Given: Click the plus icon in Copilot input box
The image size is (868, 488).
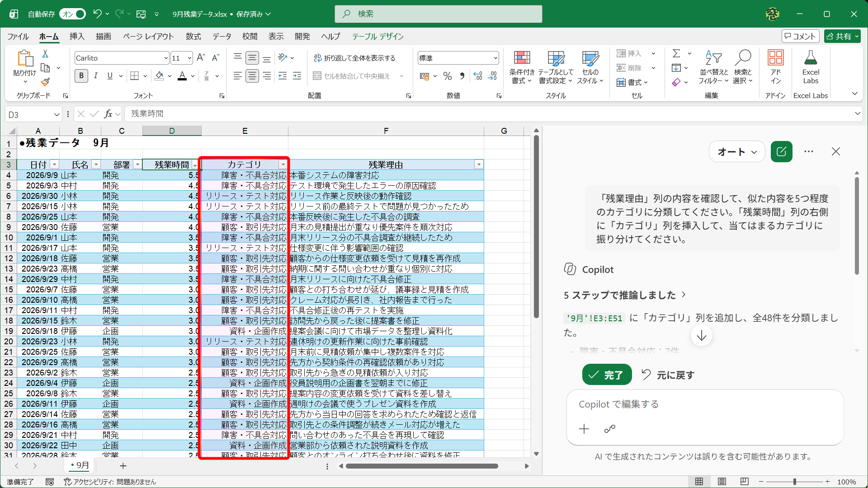Looking at the screenshot, I should pyautogui.click(x=584, y=429).
